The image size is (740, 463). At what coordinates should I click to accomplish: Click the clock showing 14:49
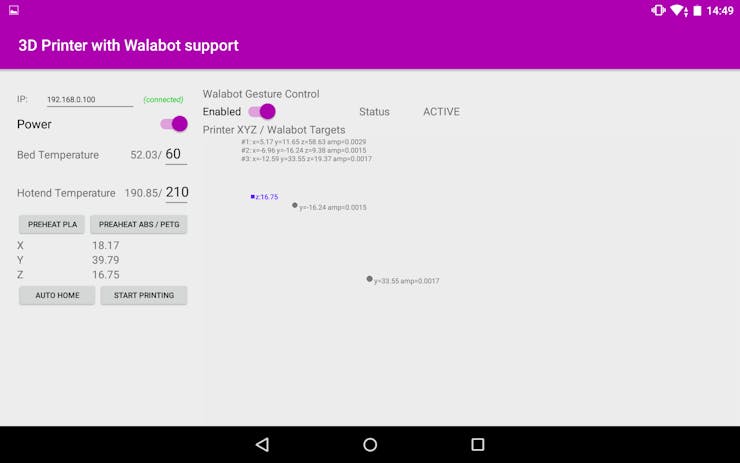pyautogui.click(x=720, y=10)
